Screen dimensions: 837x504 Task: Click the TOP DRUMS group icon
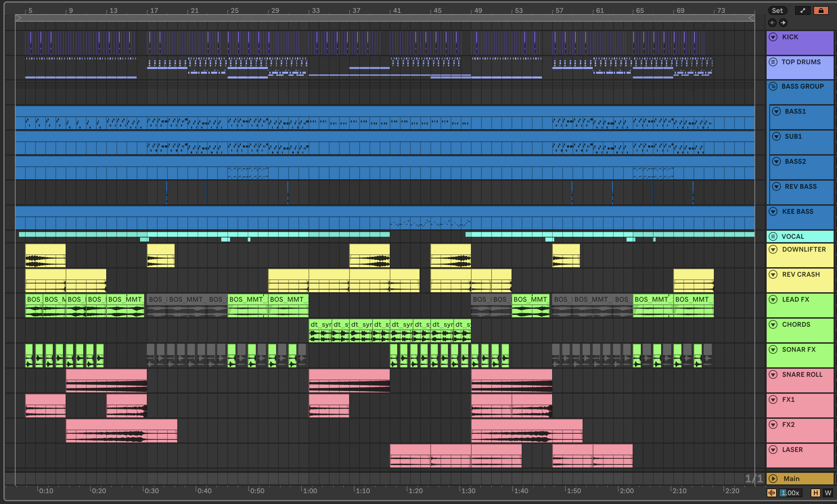(773, 62)
